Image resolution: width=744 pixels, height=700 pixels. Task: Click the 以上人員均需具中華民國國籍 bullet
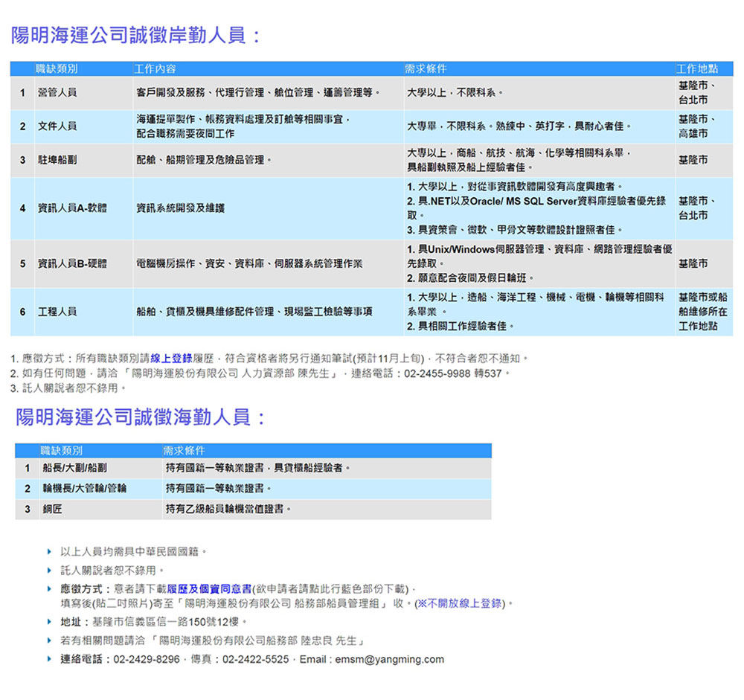pyautogui.click(x=133, y=551)
